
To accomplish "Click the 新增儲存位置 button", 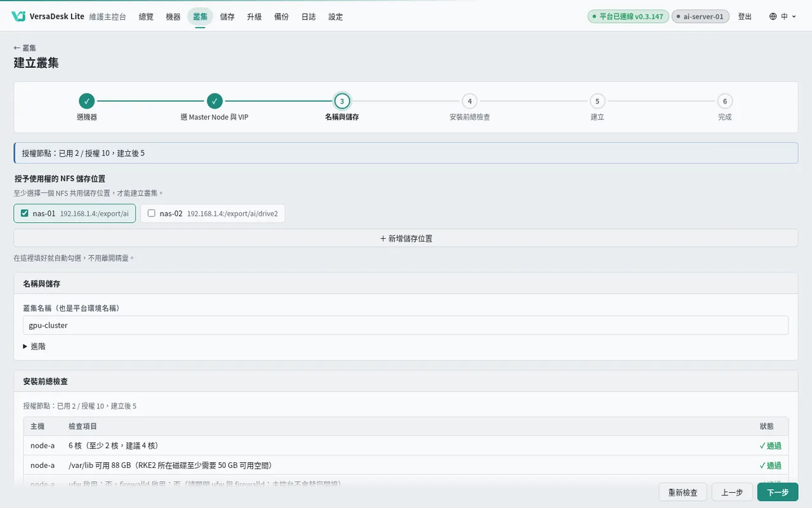I will (406, 238).
